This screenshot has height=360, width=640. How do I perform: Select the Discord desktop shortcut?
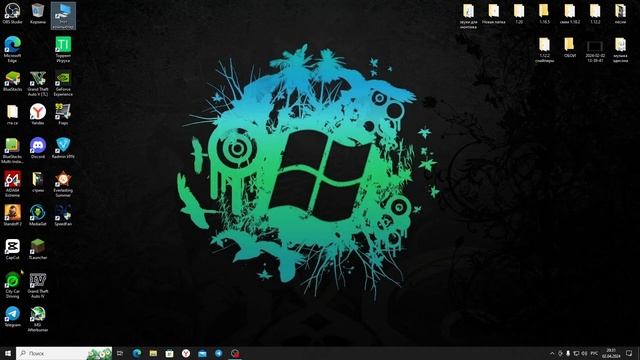38,148
